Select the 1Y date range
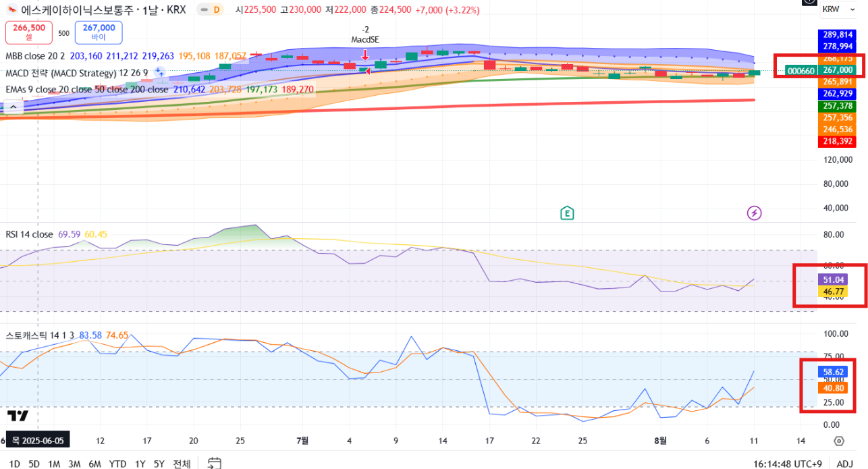The height and width of the screenshot is (469, 868). click(x=140, y=464)
